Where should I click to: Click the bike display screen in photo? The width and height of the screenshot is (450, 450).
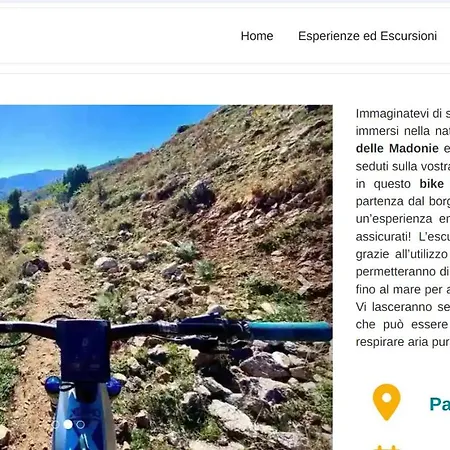(83, 350)
